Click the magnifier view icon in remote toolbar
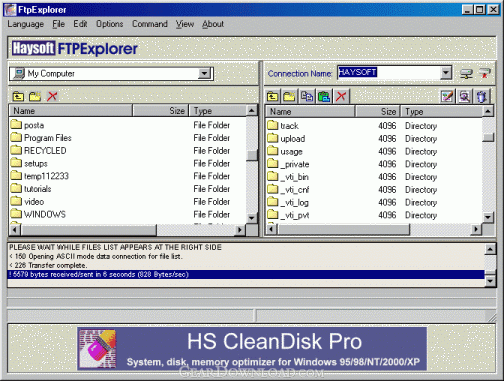The height and width of the screenshot is (381, 504). 464,97
